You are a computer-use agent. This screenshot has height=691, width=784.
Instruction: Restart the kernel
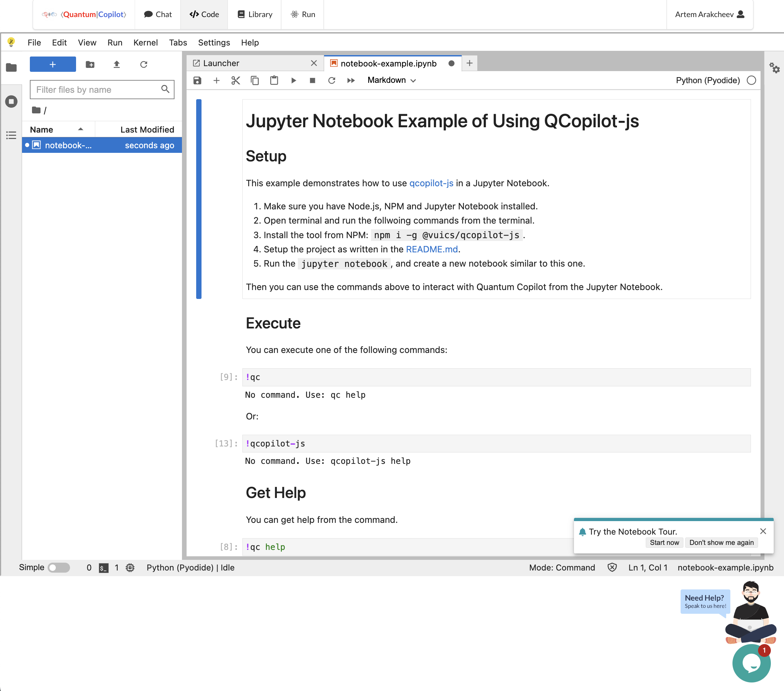click(x=332, y=80)
